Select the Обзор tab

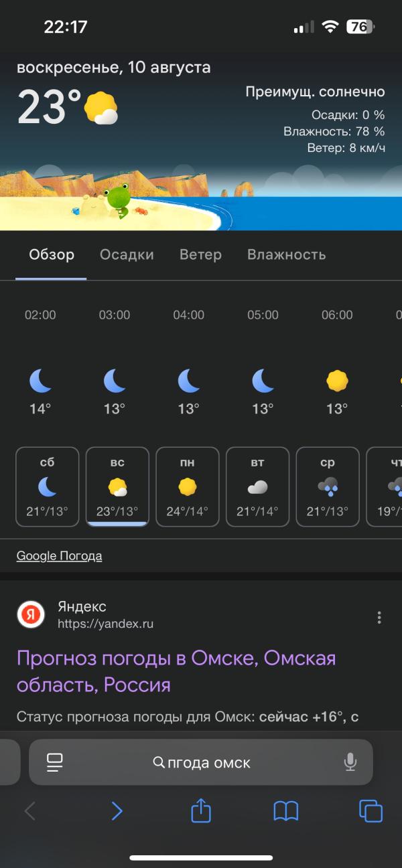(52, 254)
